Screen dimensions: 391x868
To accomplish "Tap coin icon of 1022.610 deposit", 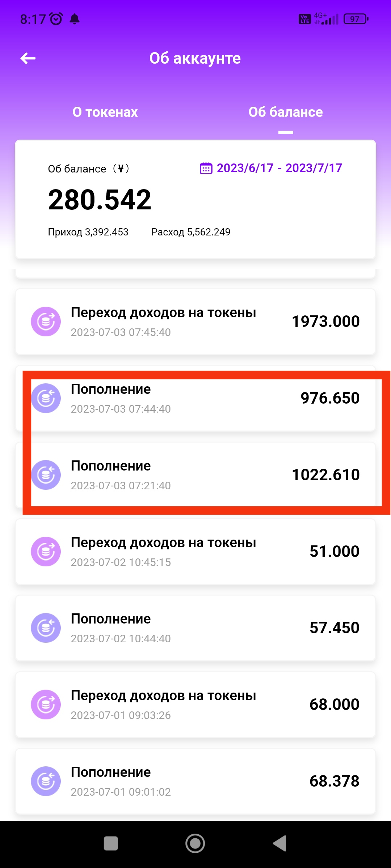I will pos(46,475).
